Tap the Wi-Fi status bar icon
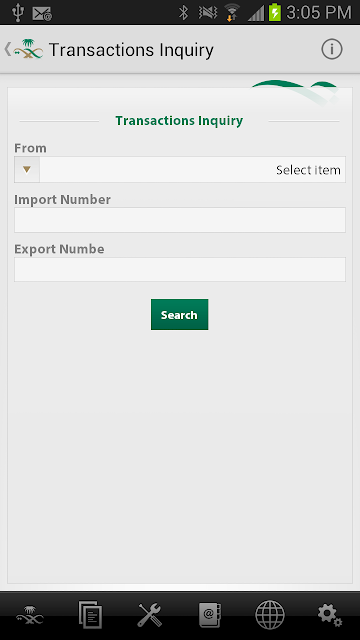 pos(232,13)
